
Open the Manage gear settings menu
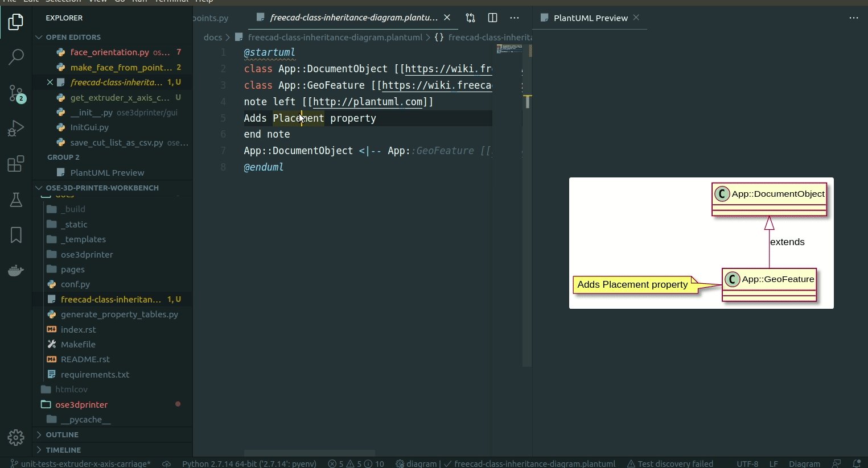tap(16, 437)
